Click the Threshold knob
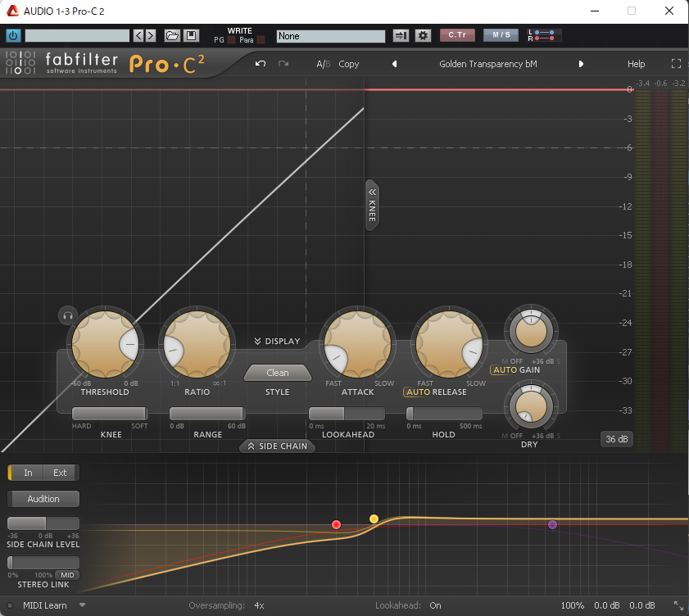Viewport: 689px width, 616px height. click(x=105, y=344)
